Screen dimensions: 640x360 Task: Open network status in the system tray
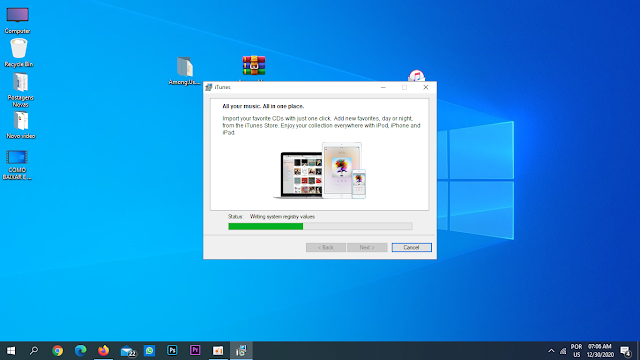[x=563, y=351]
